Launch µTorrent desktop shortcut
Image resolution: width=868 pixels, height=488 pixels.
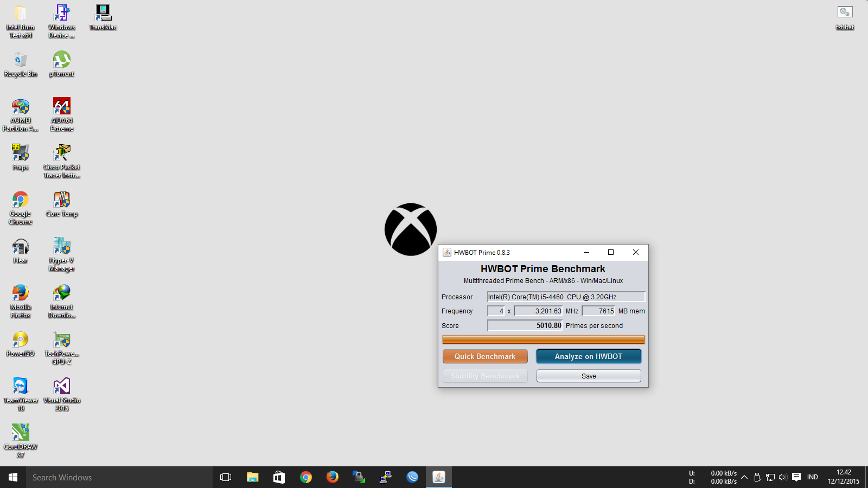[62, 64]
